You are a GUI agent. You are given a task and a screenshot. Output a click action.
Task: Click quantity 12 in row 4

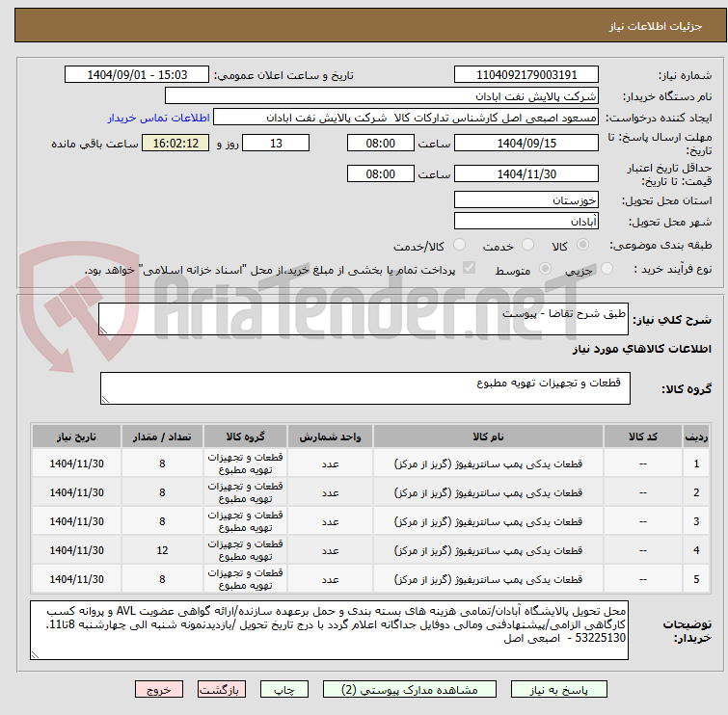(x=162, y=550)
